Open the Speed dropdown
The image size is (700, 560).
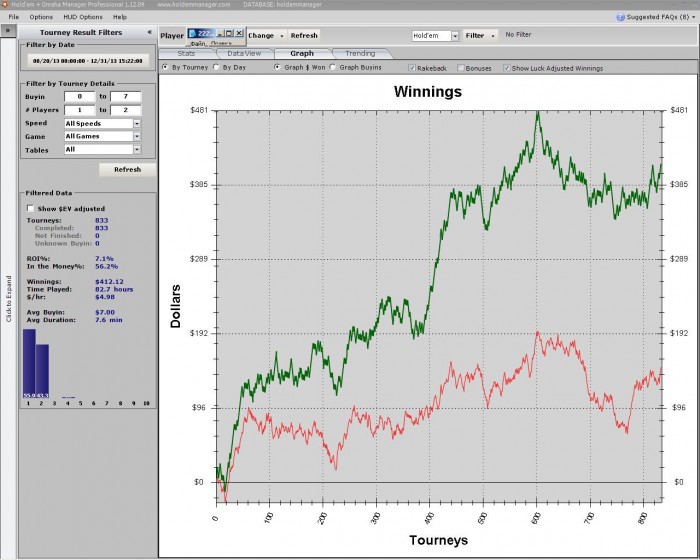137,123
